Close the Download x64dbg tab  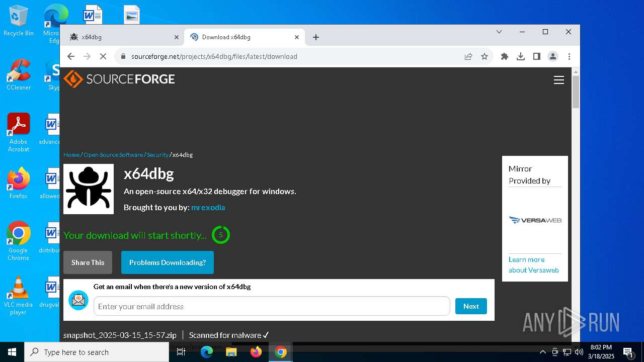click(297, 37)
